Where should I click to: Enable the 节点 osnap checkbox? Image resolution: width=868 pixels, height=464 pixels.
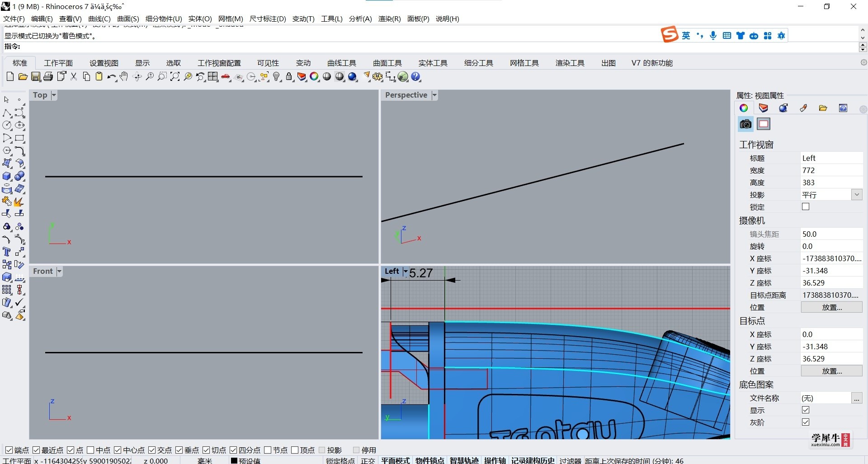(268, 450)
